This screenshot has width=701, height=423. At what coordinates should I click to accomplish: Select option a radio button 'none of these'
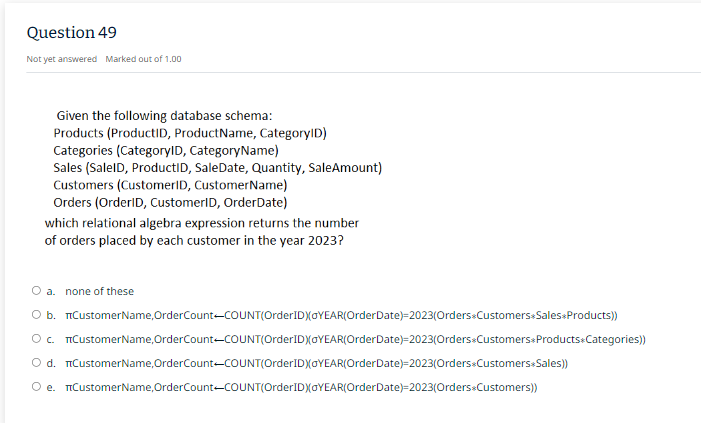(36, 291)
